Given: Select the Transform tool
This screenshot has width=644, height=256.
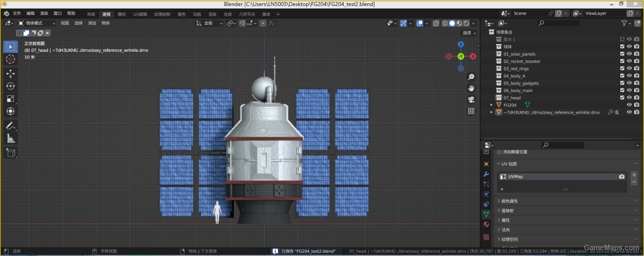Looking at the screenshot, I should (11, 111).
